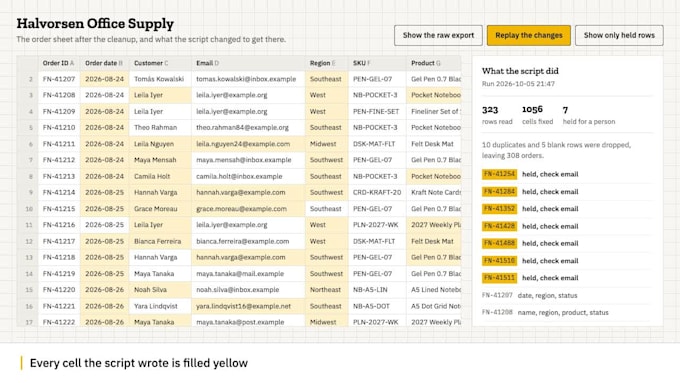Viewport: 680px width, 383px height.
Task: Replay the changes with the yellow button
Action: point(529,35)
